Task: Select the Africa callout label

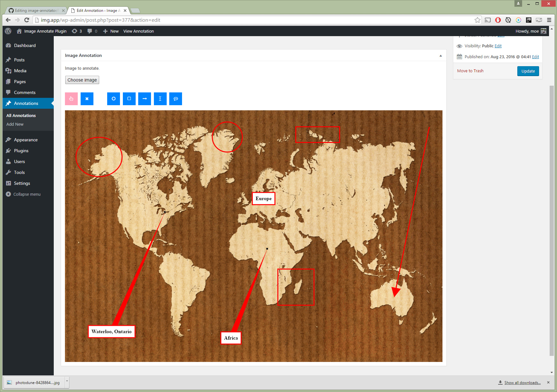Action: pyautogui.click(x=231, y=338)
